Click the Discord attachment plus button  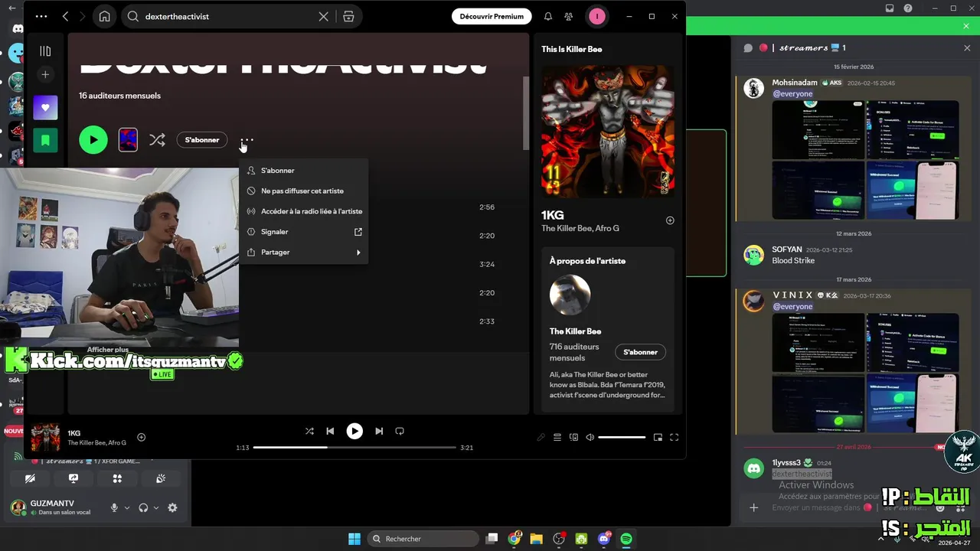[754, 507]
